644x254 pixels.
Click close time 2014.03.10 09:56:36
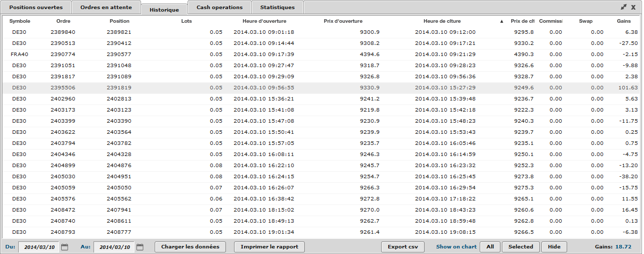(x=445, y=77)
